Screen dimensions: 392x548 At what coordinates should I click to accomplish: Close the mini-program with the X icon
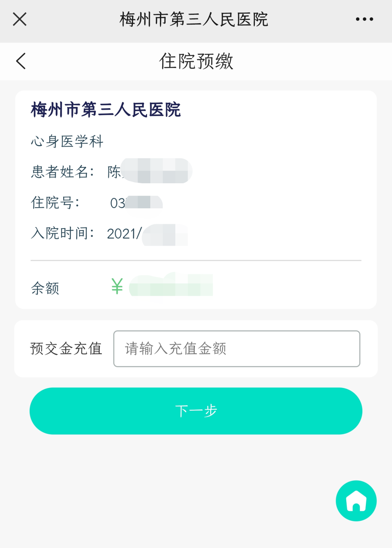point(20,19)
